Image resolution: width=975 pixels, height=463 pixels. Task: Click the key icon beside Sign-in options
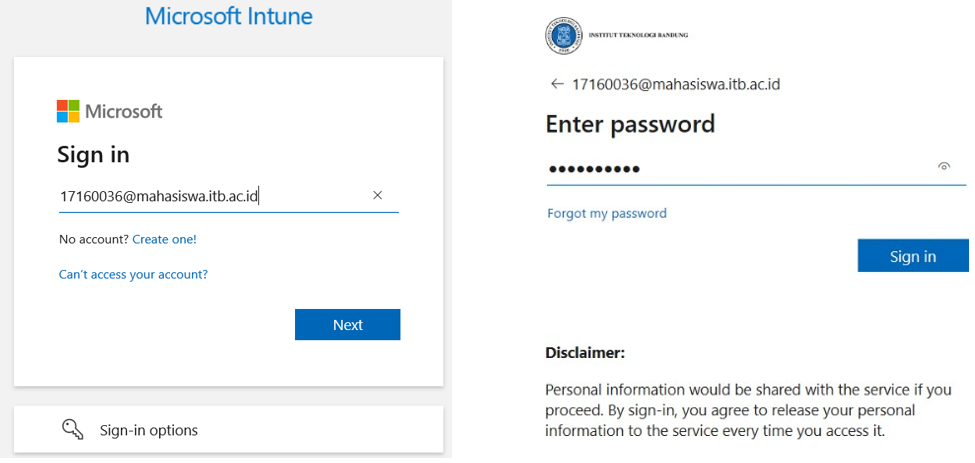coord(72,429)
